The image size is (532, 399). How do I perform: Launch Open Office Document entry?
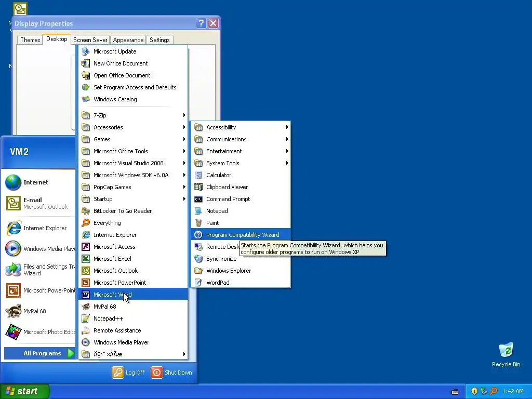tap(133, 75)
